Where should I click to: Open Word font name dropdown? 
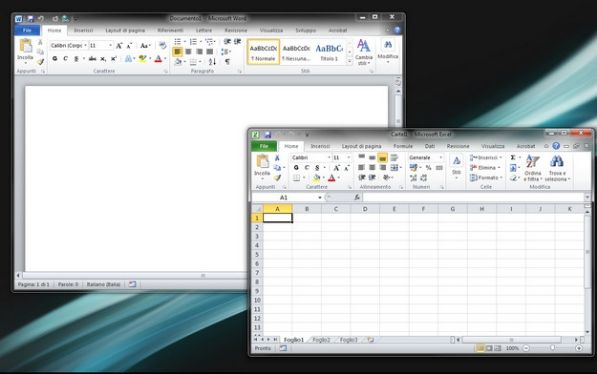point(85,45)
